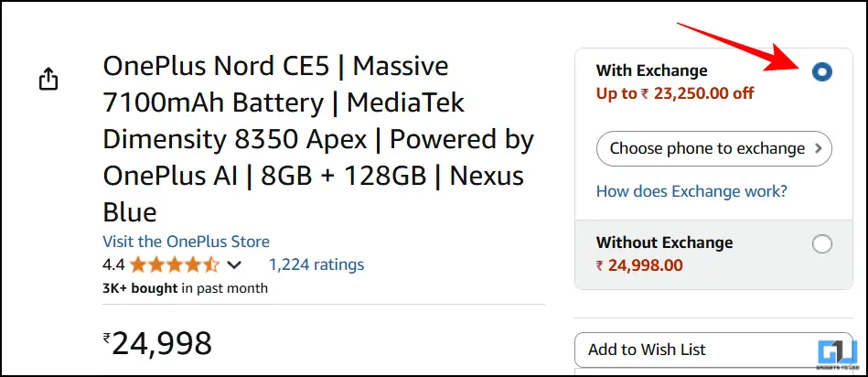Click the share icon beside the product title
This screenshot has height=377, width=868.
pos(48,80)
